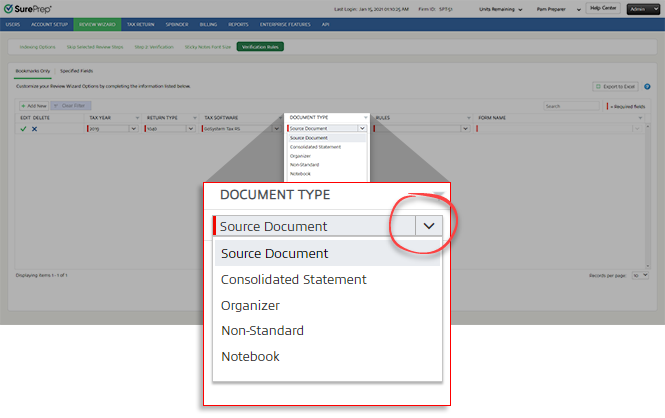Viewport: 665px width, 418px height.
Task: Open the Records per page dropdown
Action: (640, 275)
